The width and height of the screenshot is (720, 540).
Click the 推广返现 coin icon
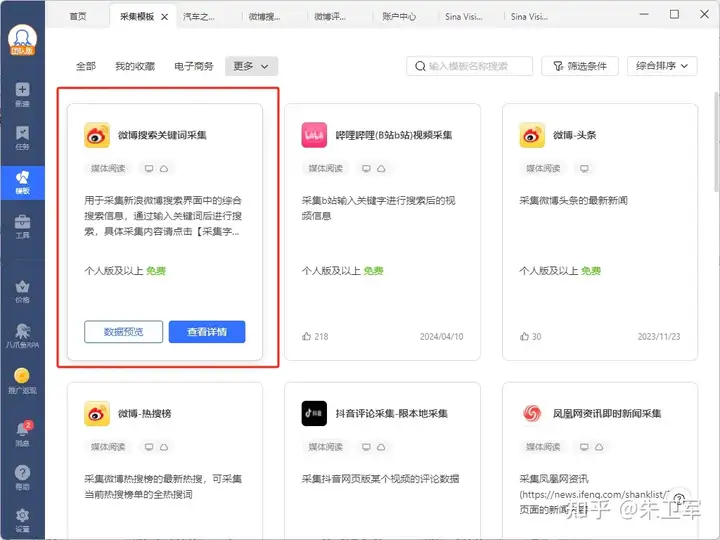tap(22, 376)
